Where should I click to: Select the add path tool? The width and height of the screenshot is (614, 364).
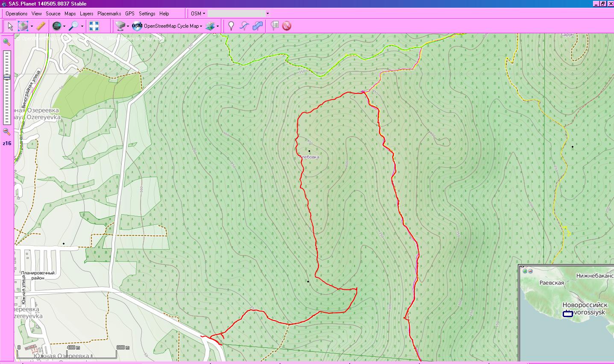pos(244,26)
